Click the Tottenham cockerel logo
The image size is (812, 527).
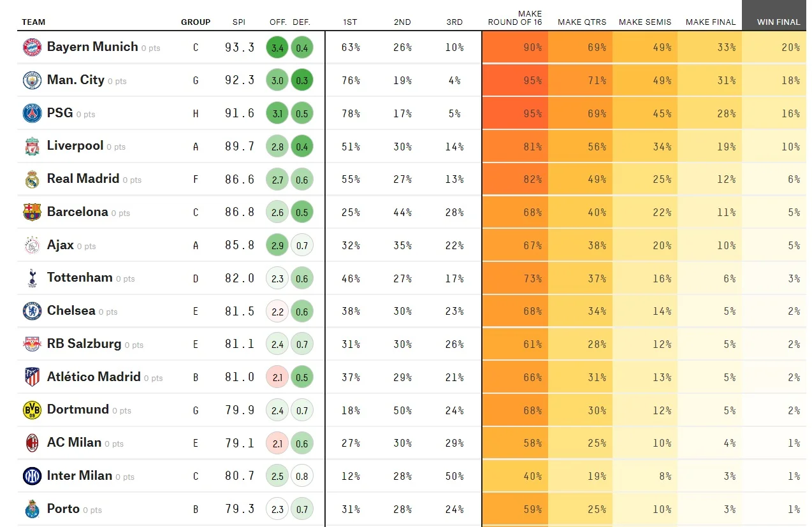(x=32, y=278)
